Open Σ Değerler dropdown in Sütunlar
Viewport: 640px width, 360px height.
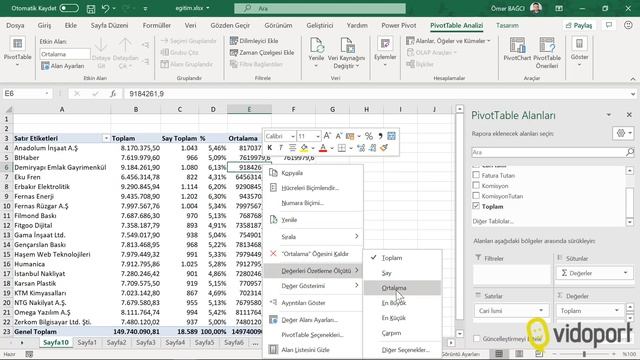625,273
